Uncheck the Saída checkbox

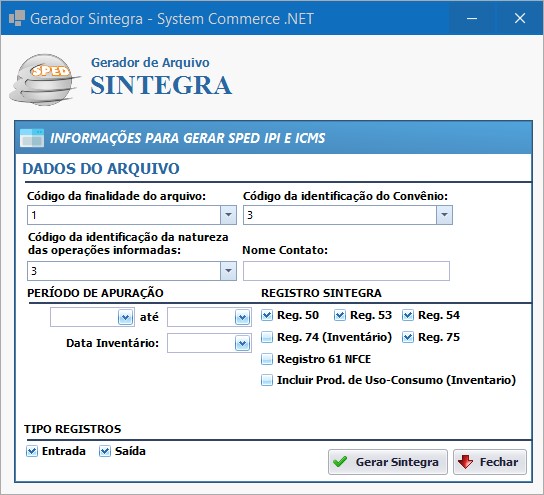coord(105,451)
